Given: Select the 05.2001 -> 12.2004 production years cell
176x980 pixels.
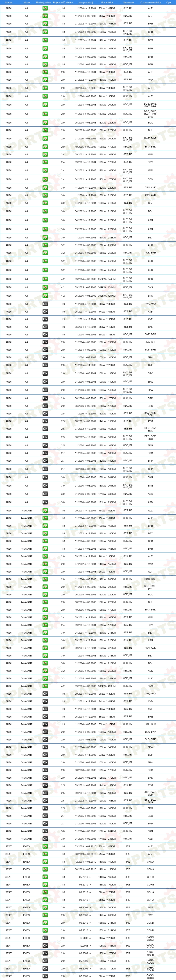Looking at the screenshot, I should 86,312.
